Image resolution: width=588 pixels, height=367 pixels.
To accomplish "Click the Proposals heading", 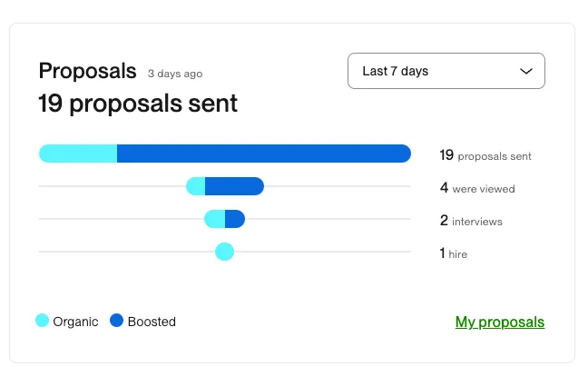I will [87, 71].
